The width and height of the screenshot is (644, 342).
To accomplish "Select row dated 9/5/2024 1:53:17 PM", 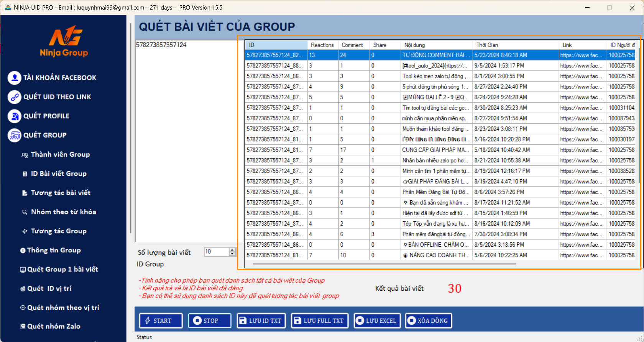I will pyautogui.click(x=440, y=65).
